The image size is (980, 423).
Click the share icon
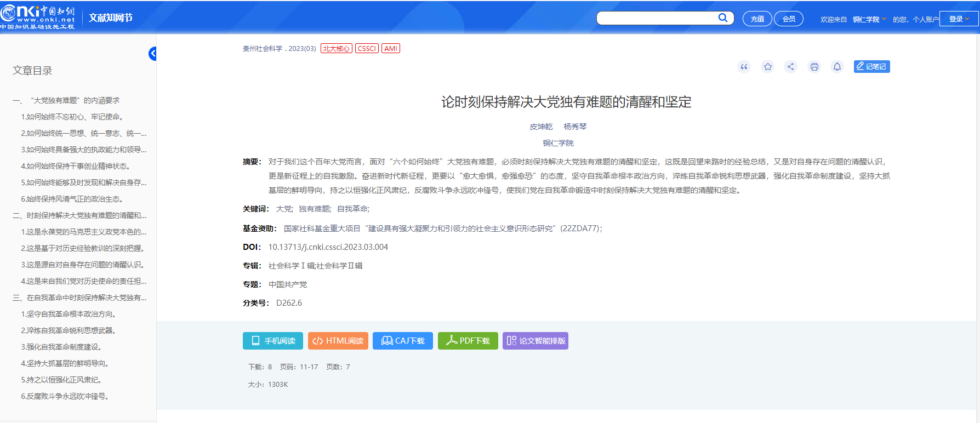(790, 67)
